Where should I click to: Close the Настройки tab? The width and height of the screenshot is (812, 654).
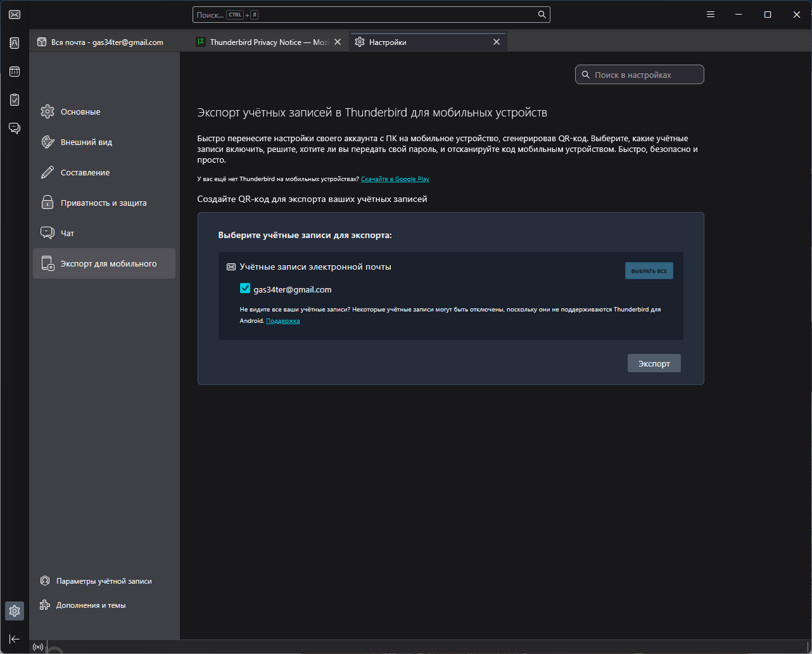tap(497, 42)
